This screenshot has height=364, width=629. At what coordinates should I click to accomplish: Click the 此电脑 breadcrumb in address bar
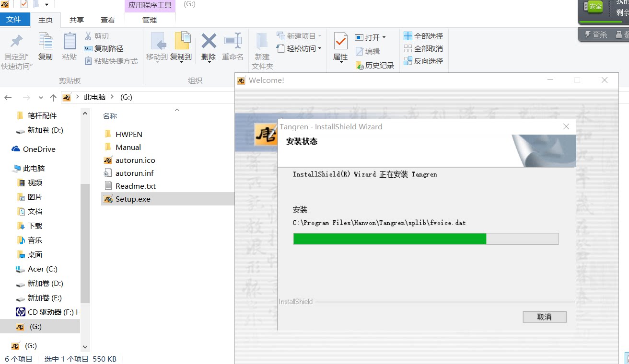pyautogui.click(x=95, y=97)
